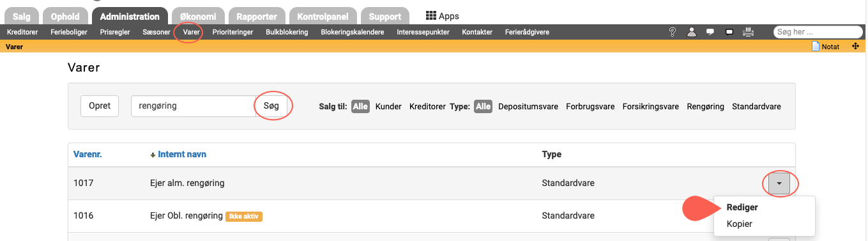Switch to the Administration tab

130,16
